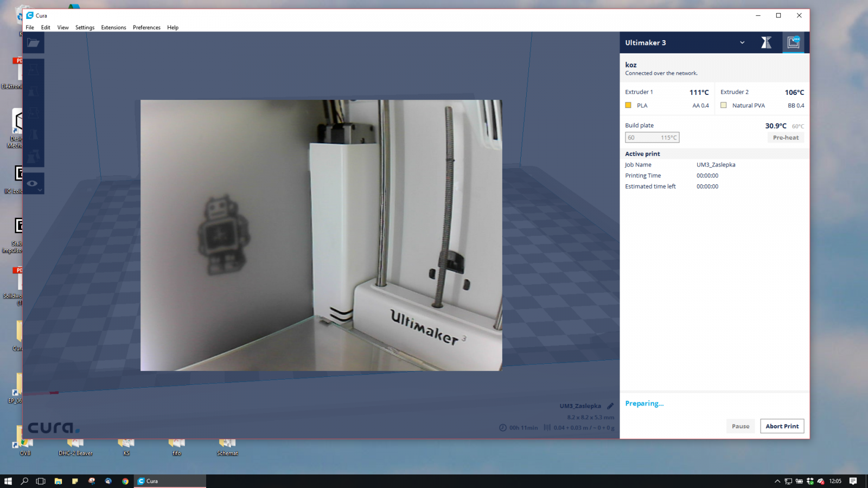Click the Extruder 1 temperature 111°C
Screen dimensions: 868x488
pos(699,92)
